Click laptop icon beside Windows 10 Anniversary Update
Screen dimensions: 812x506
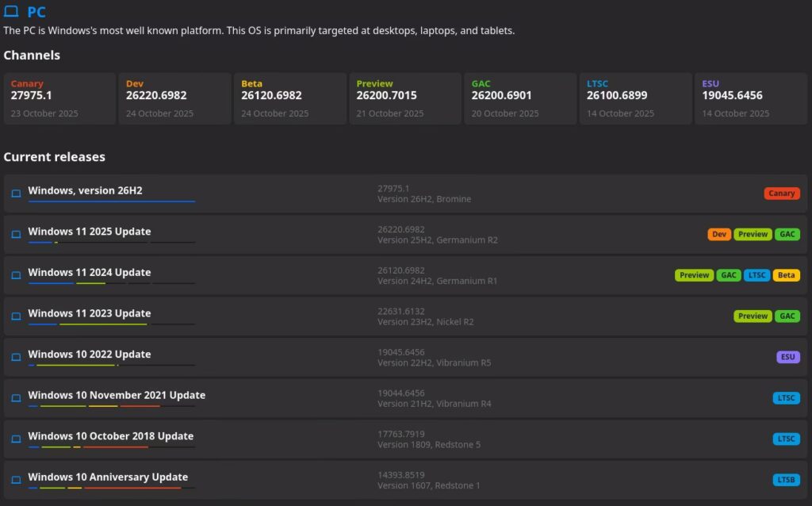pyautogui.click(x=16, y=480)
